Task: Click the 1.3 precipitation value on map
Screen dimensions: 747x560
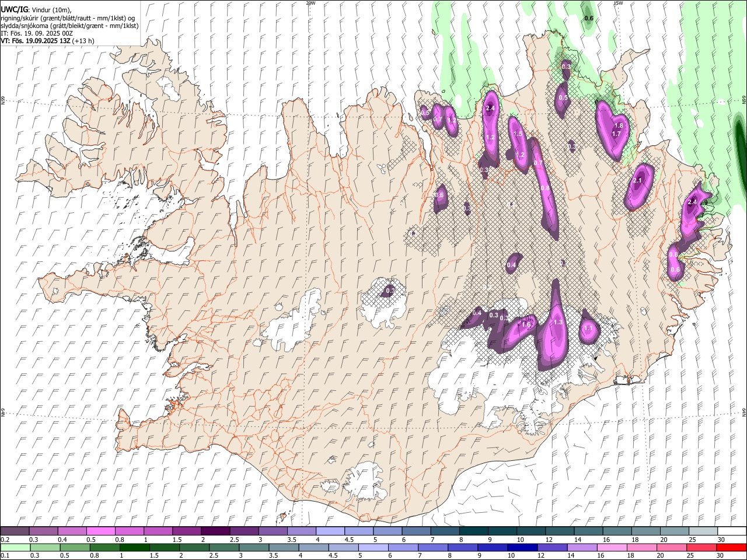Action: click(x=558, y=323)
